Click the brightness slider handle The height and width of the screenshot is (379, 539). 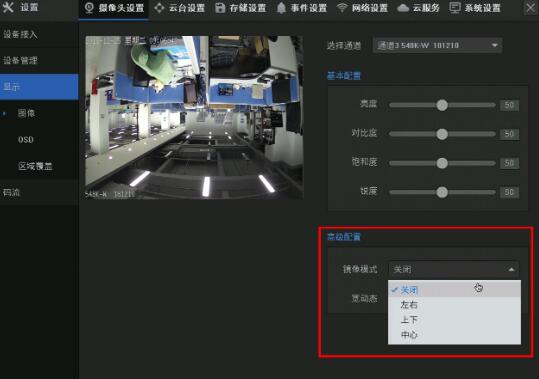coord(442,105)
